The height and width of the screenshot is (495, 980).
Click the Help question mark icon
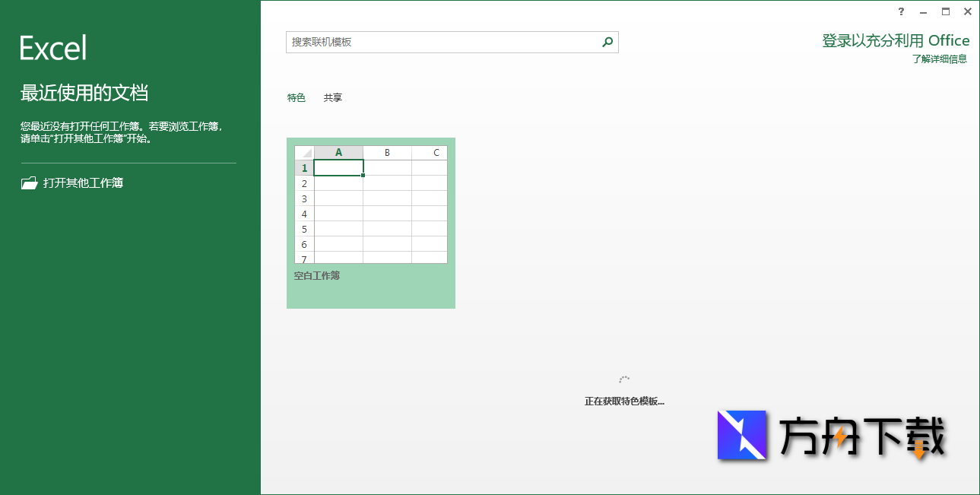point(901,11)
